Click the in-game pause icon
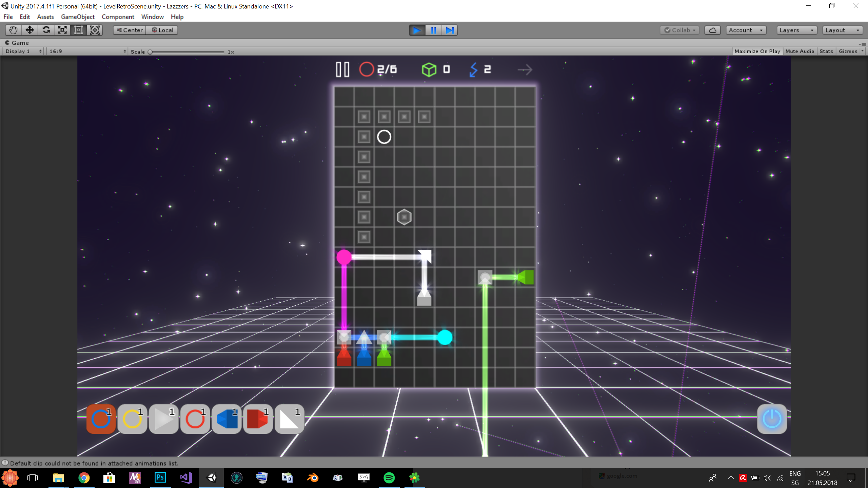Image resolution: width=868 pixels, height=488 pixels. point(342,69)
